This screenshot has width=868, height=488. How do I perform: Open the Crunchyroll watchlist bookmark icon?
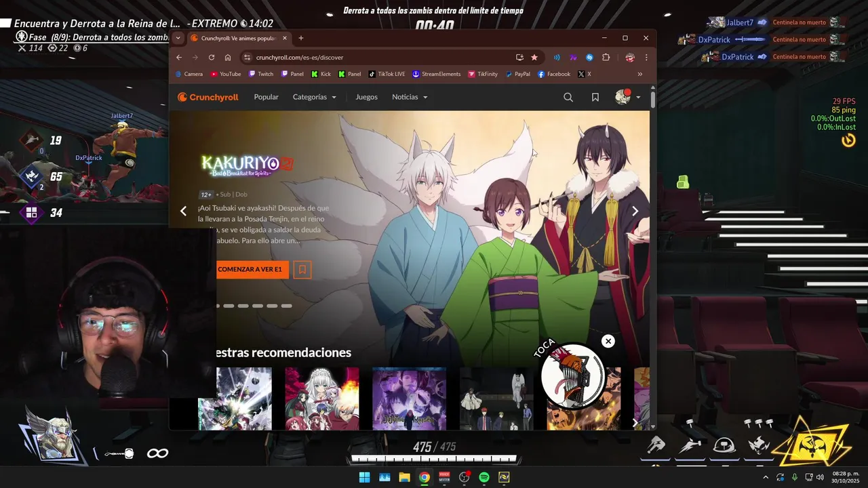coord(595,97)
